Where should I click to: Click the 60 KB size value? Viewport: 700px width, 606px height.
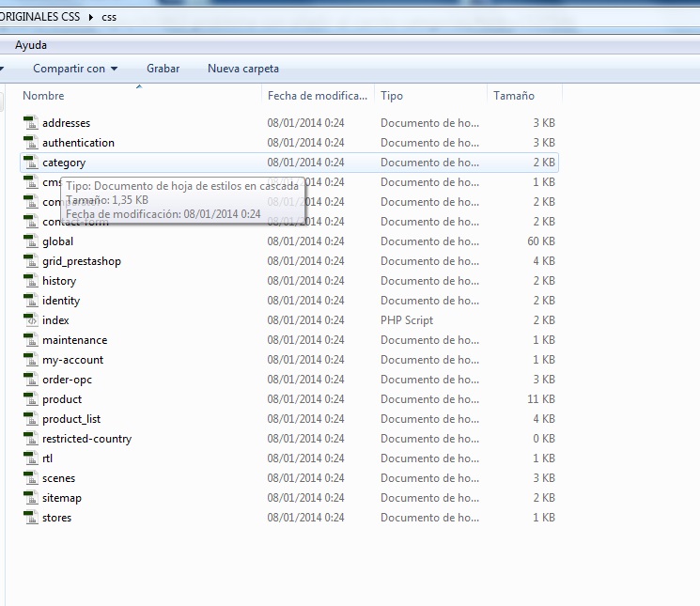coord(541,241)
